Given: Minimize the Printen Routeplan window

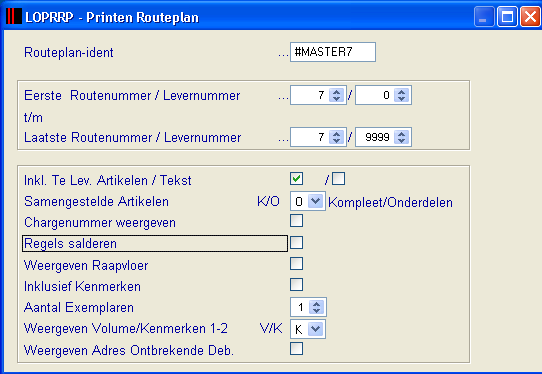Looking at the screenshot, I should [484, 16].
